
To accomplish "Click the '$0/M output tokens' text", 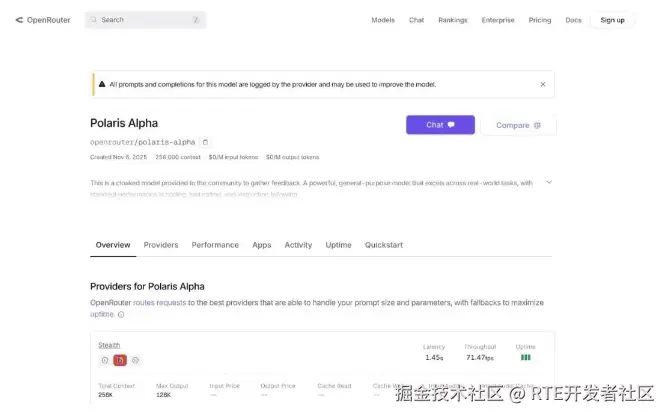I will [x=292, y=157].
